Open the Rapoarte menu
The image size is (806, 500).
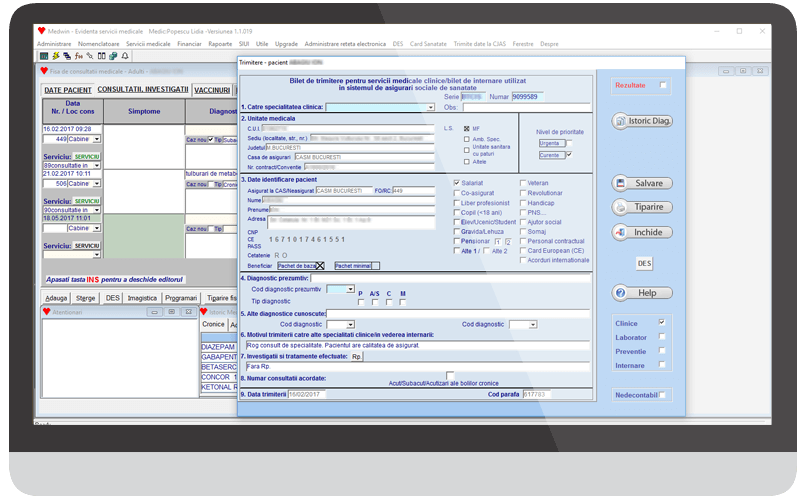click(220, 44)
